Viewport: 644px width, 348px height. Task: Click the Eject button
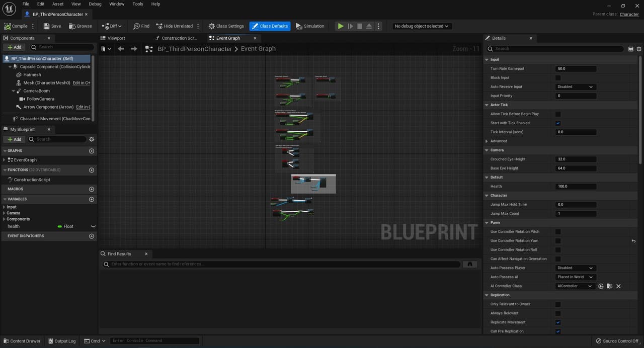[369, 26]
